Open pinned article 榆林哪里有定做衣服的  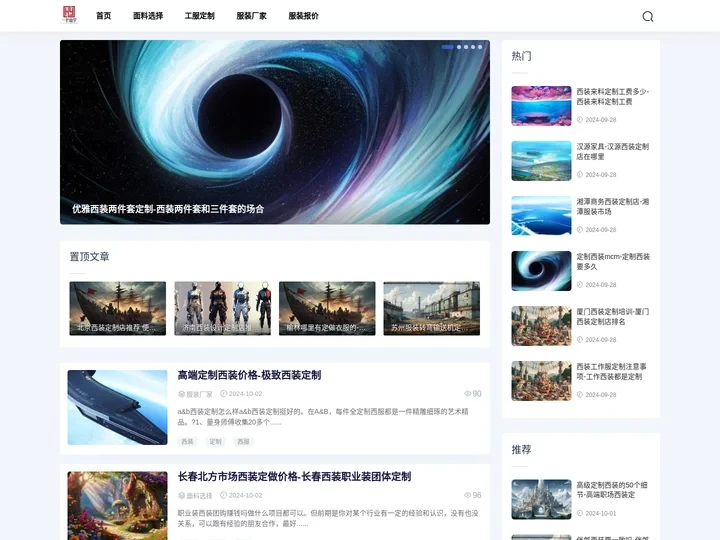327,308
